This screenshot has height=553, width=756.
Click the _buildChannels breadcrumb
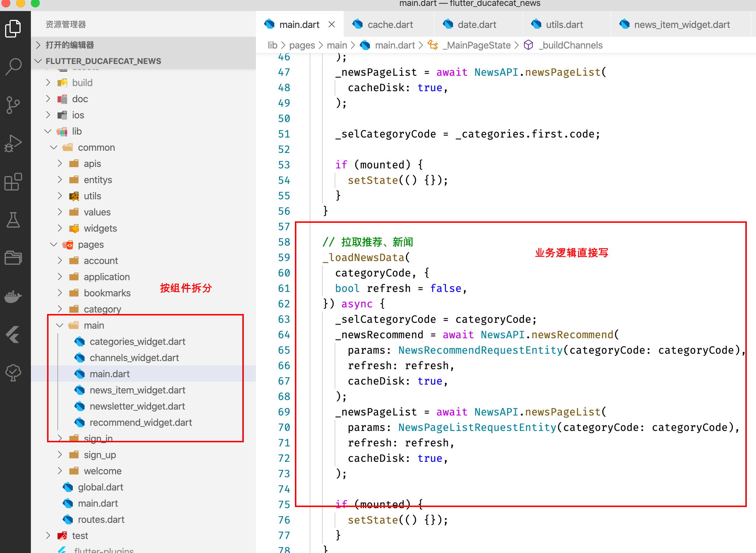(x=570, y=45)
